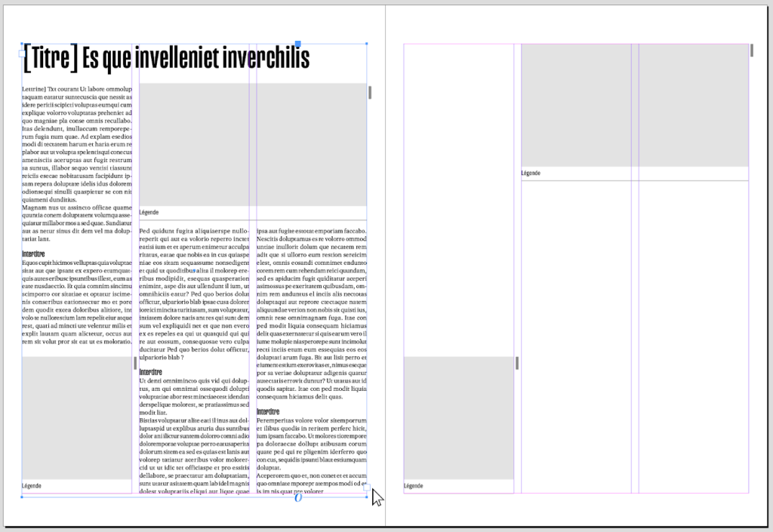The height and width of the screenshot is (532, 773).
Task: Click the "[Titre] Es que invelleniet inverchilis" headline
Action: (167, 57)
